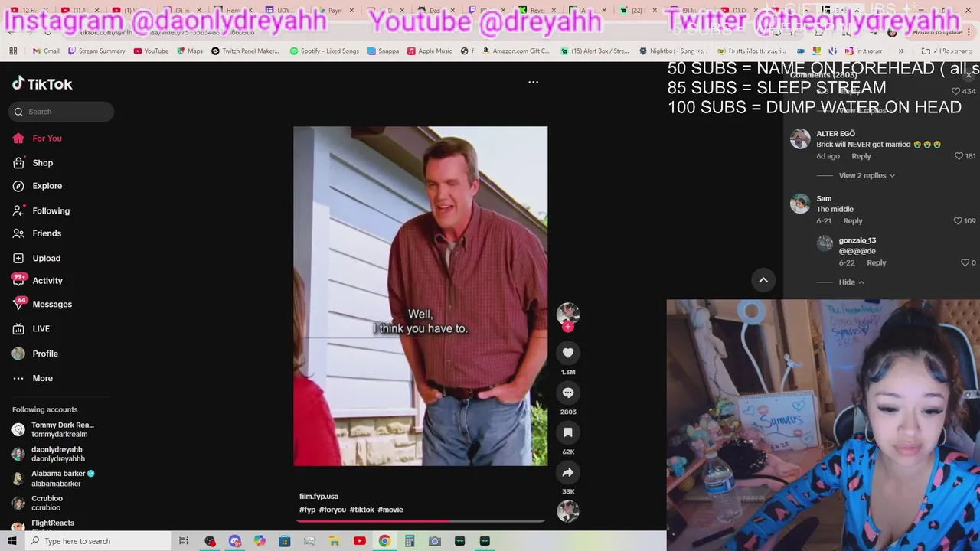This screenshot has height=551, width=980.
Task: Click the taskbar 'Type here to search' box
Action: pos(98,541)
